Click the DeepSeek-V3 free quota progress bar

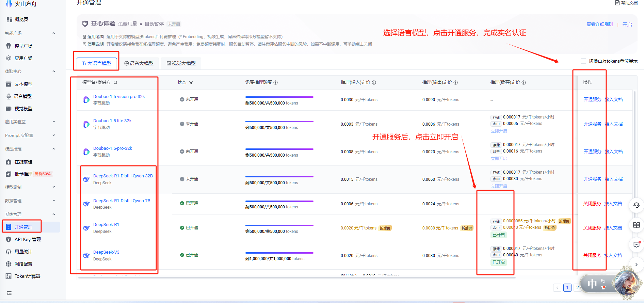279,253
